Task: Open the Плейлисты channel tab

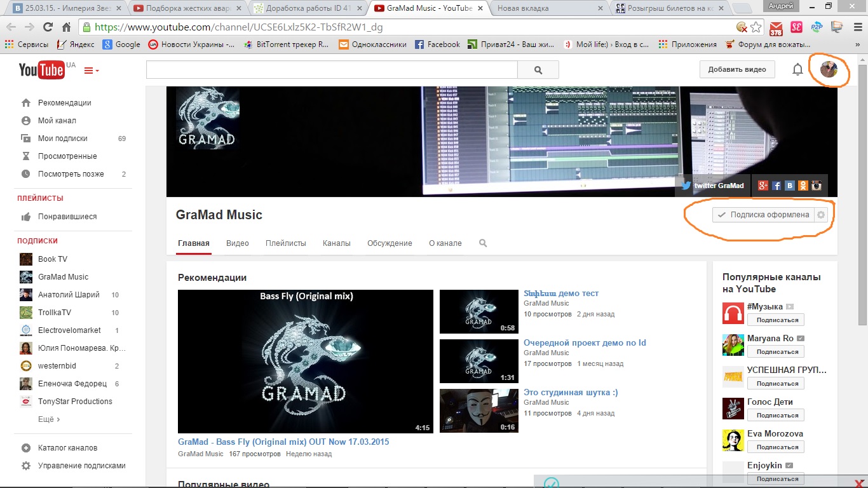Action: (286, 243)
